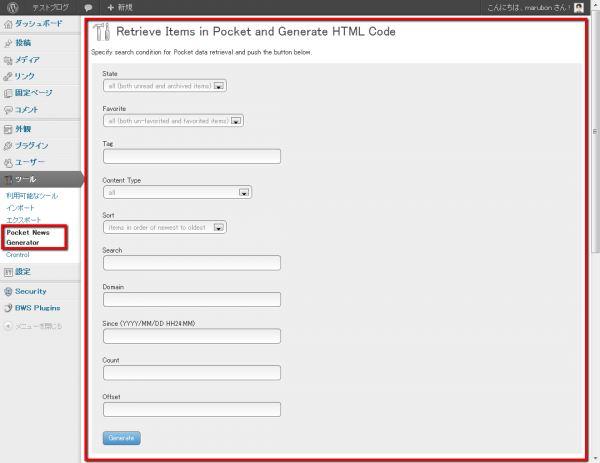Click the リンク chain icon

tap(8, 77)
